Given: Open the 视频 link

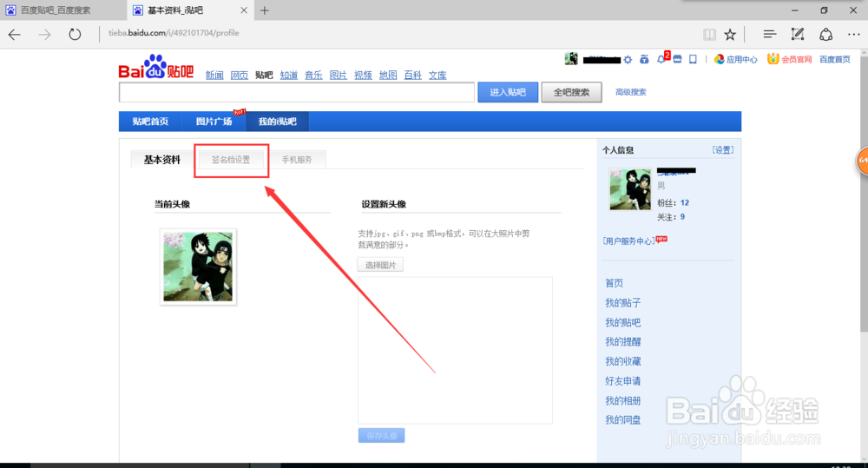Looking at the screenshot, I should [x=363, y=76].
